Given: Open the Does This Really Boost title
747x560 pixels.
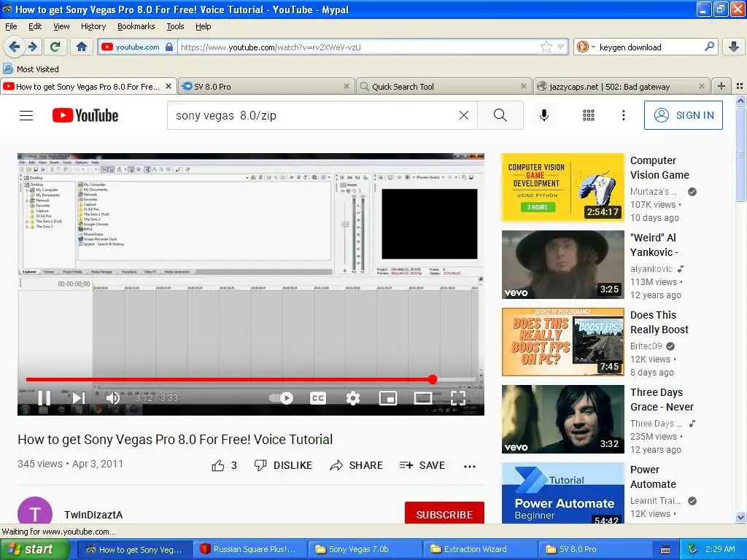Looking at the screenshot, I should 659,322.
